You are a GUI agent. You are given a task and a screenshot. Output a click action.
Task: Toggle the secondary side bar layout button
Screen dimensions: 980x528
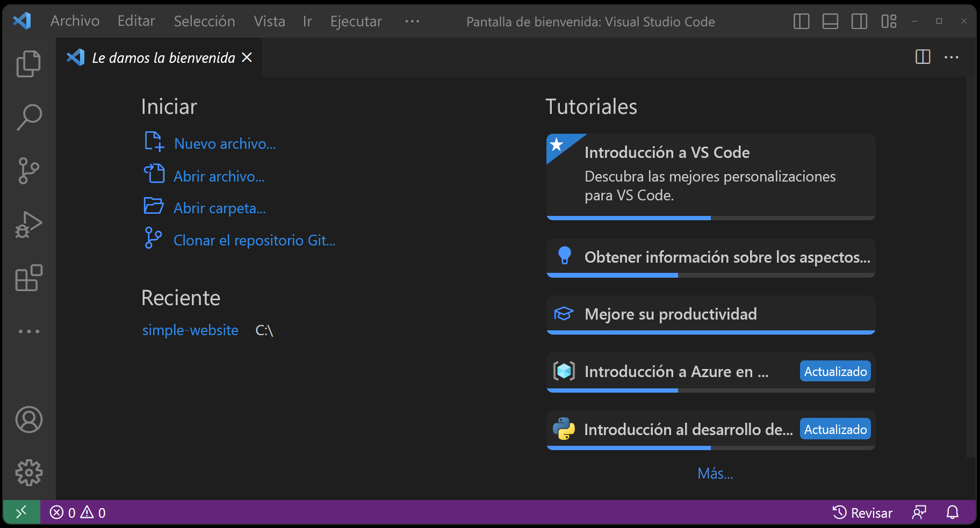859,21
